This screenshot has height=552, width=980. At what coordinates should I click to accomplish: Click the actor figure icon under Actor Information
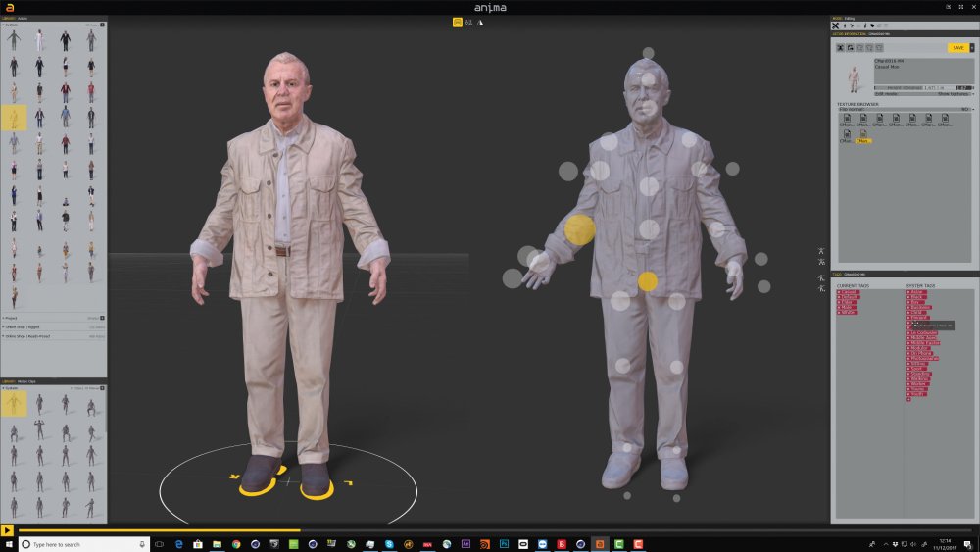coord(841,47)
